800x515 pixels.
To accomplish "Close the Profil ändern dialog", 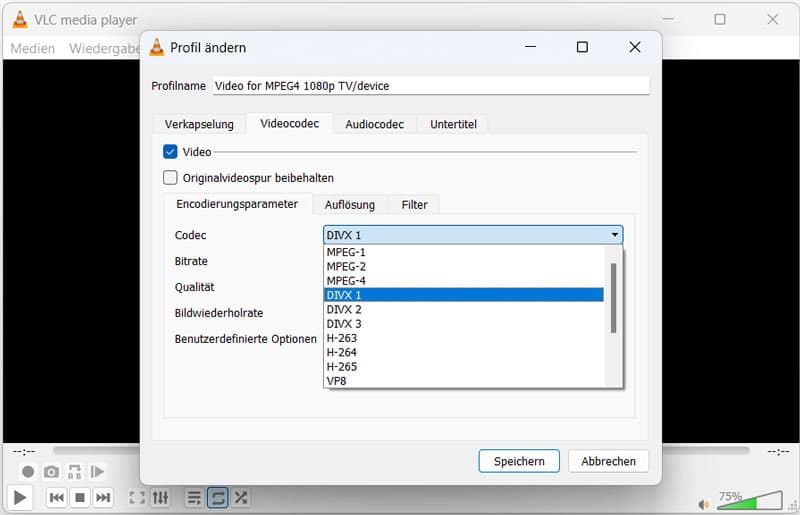I will point(635,47).
